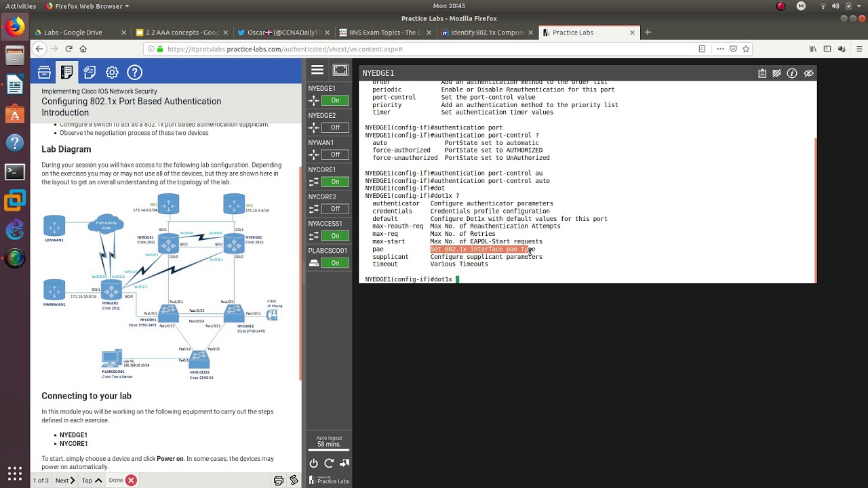Viewport: 868px width, 488px height.
Task: Click the exit lab arrow icon
Action: pyautogui.click(x=344, y=463)
